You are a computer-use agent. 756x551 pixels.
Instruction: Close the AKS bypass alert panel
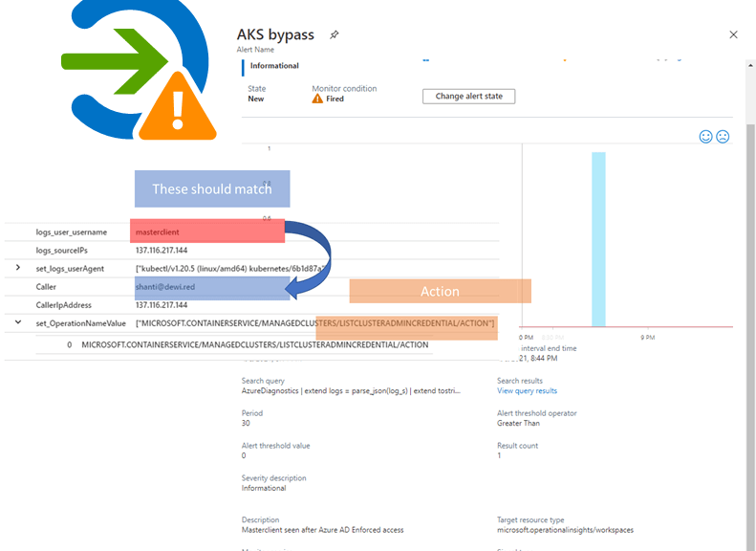coord(733,34)
